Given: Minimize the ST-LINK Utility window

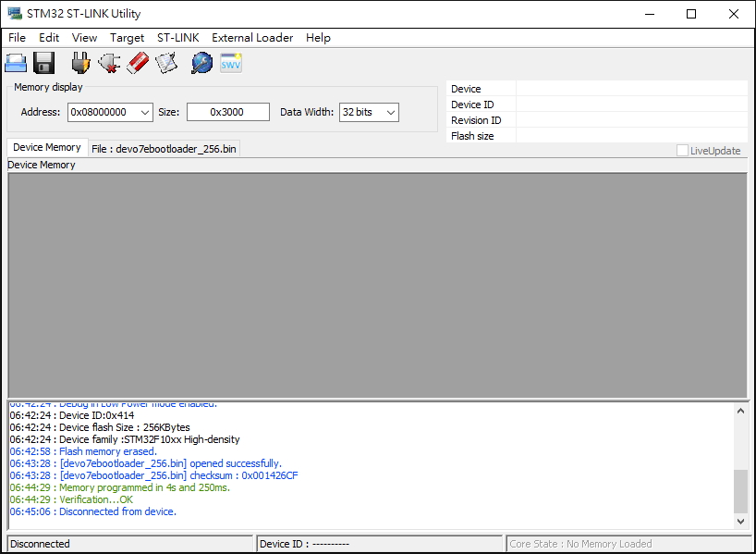Looking at the screenshot, I should pyautogui.click(x=650, y=14).
